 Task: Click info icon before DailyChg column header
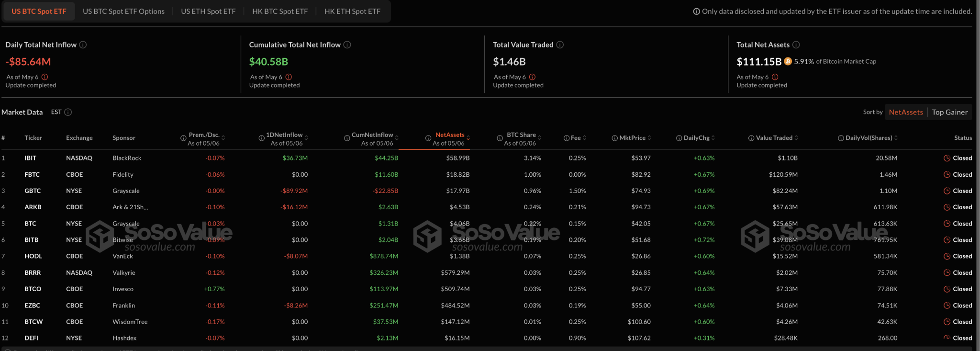click(x=679, y=138)
